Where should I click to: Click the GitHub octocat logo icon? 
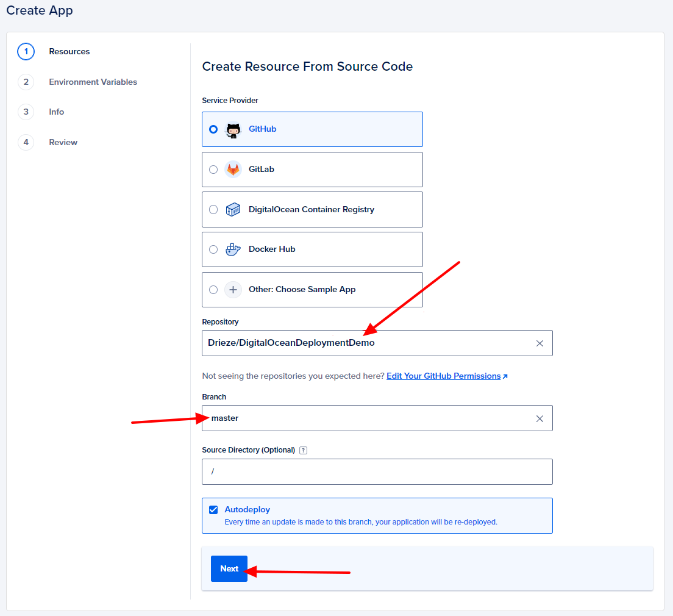pyautogui.click(x=233, y=130)
